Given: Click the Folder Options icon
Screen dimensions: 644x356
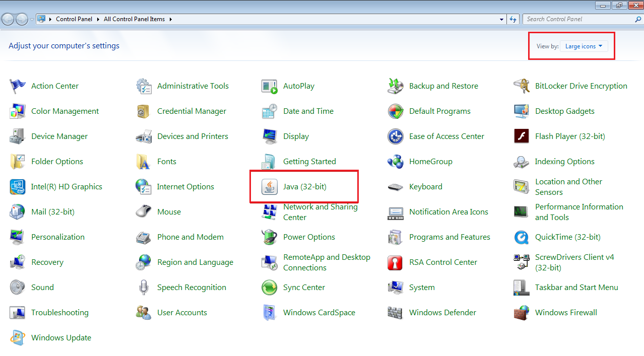Looking at the screenshot, I should (18, 162).
